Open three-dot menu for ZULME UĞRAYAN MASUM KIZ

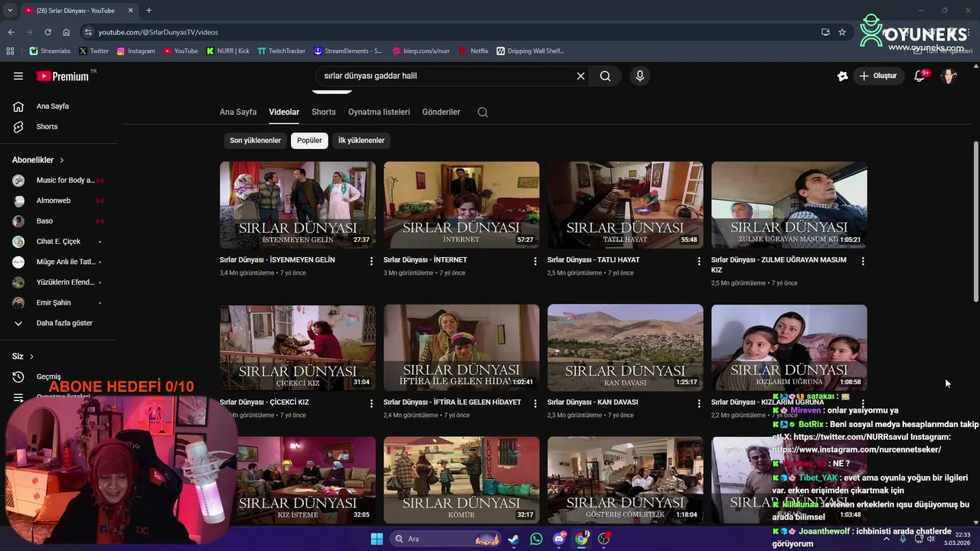pos(863,261)
